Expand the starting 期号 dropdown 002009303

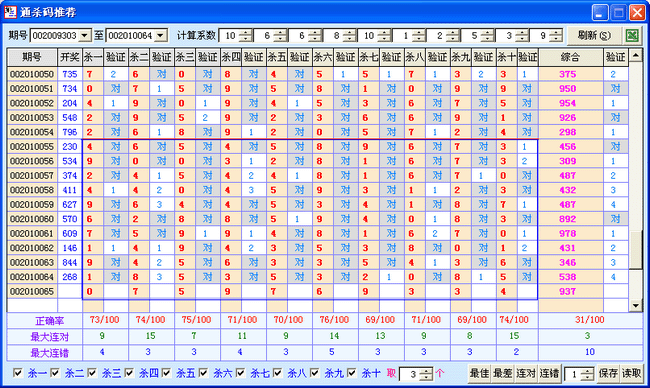(x=85, y=36)
